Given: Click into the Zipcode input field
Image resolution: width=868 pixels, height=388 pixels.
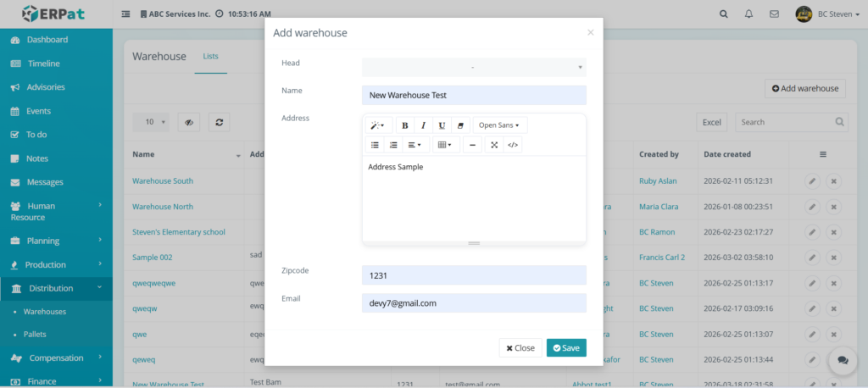Looking at the screenshot, I should pyautogui.click(x=474, y=275).
